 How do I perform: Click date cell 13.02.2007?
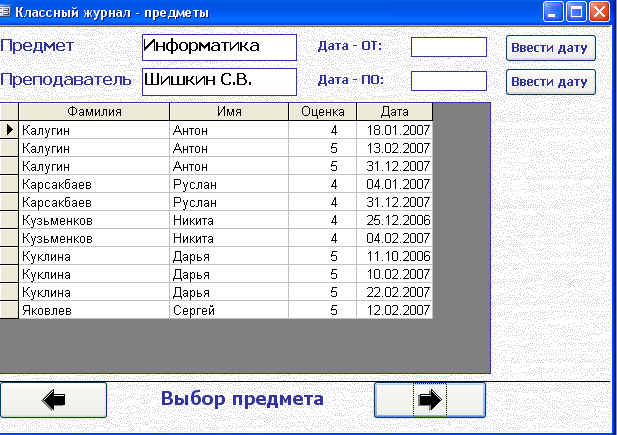(395, 148)
